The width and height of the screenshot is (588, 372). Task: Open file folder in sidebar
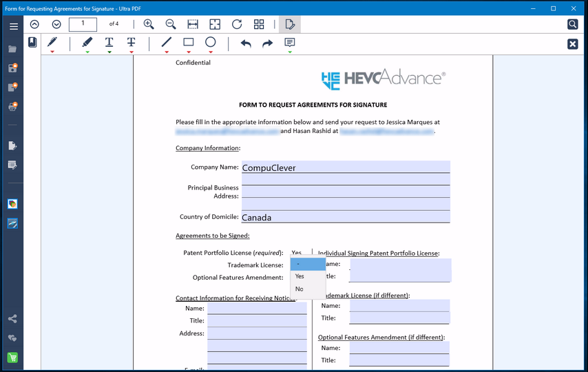coord(12,49)
